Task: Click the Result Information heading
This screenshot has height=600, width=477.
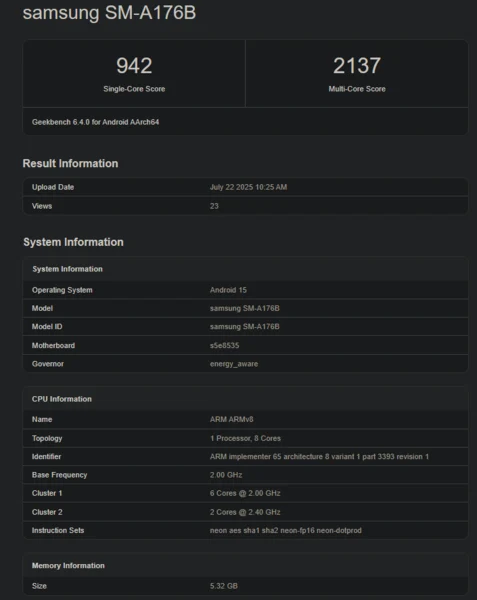Action: (x=70, y=163)
